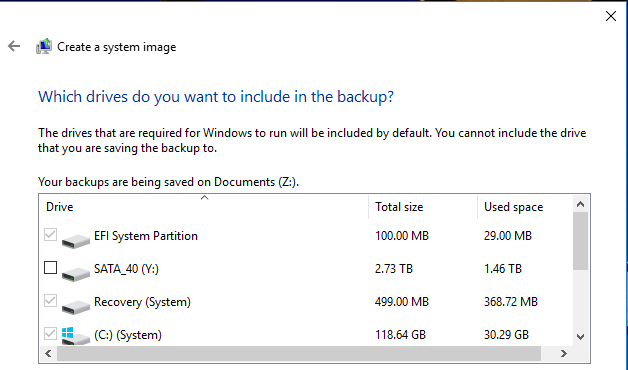Close the system image dialog
This screenshot has width=628, height=370.
(x=611, y=16)
